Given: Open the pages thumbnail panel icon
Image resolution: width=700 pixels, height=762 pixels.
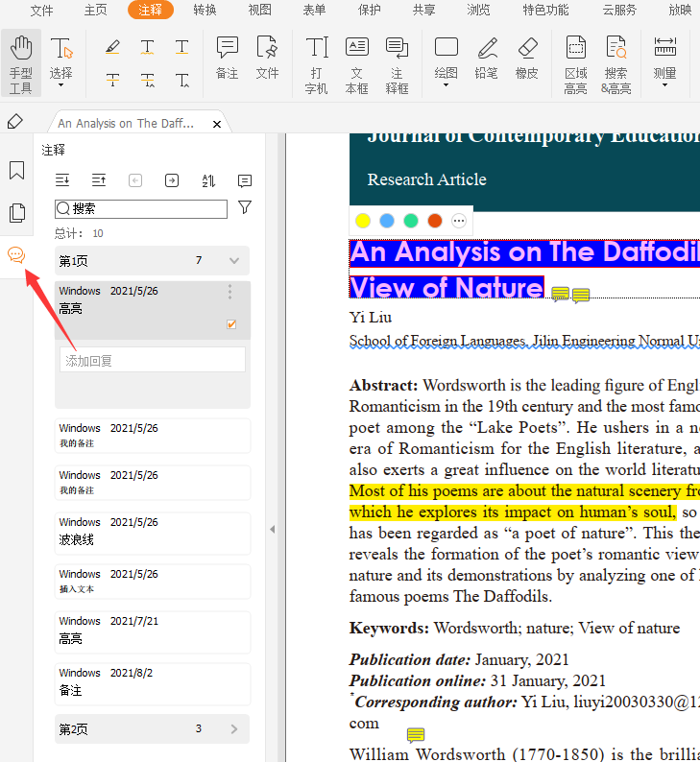Looking at the screenshot, I should [x=16, y=213].
